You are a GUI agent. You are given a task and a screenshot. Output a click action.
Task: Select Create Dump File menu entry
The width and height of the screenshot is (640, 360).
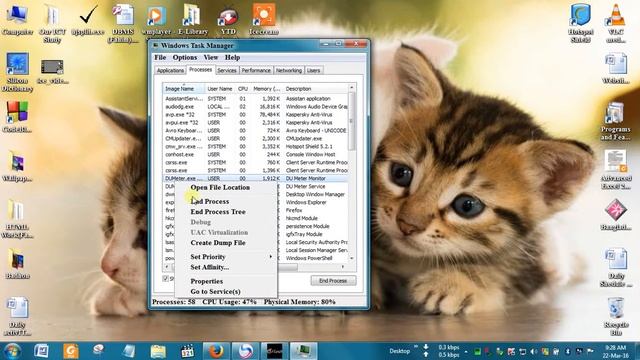(226, 243)
